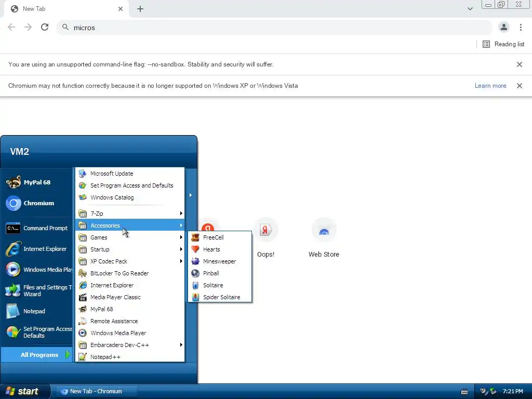532x399 pixels.
Task: Open Notepad++ from All Programs
Action: tap(130, 357)
